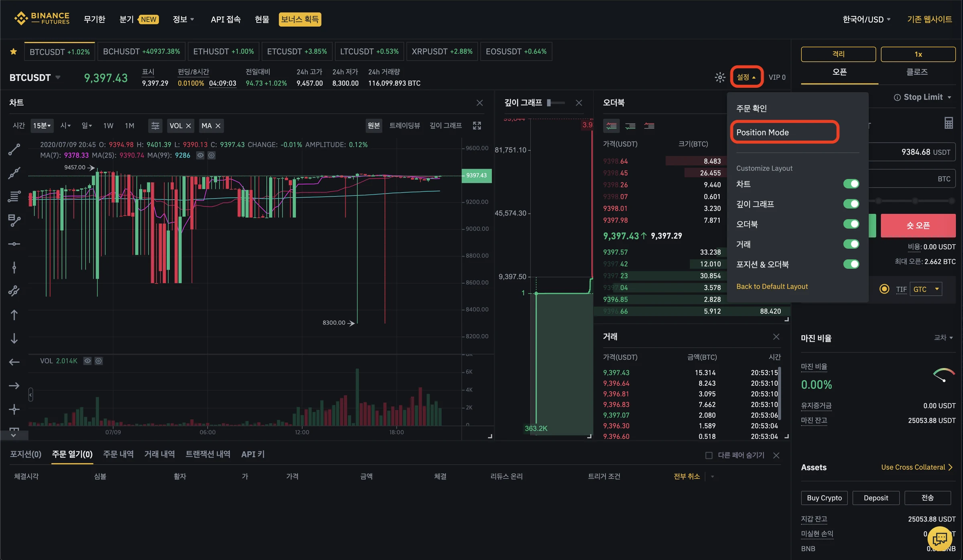
Task: Open the chart fullscreen expand icon
Action: coord(477,126)
